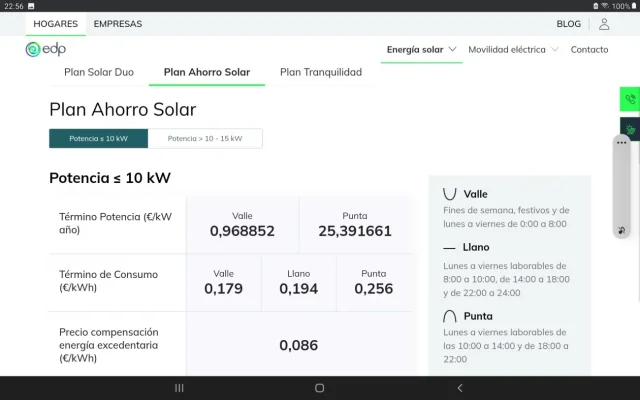Tap the green phone call floating button
Viewport: 640px width, 400px height.
630,99
